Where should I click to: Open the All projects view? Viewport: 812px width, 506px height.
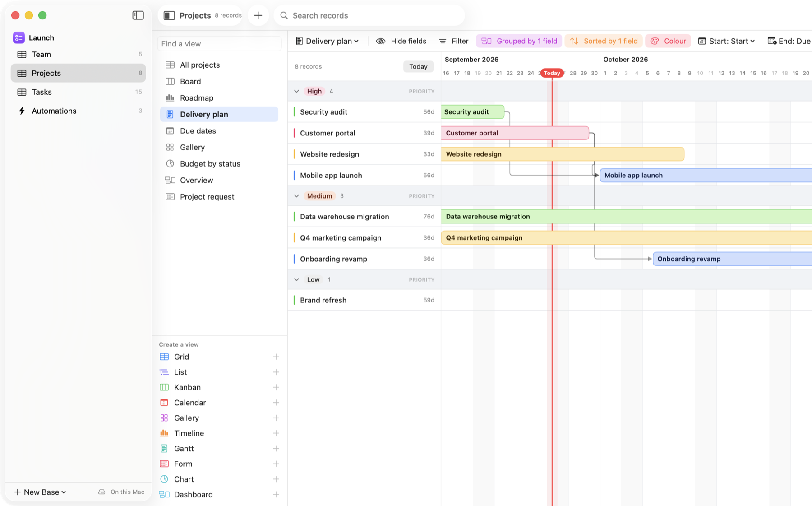tap(219, 65)
